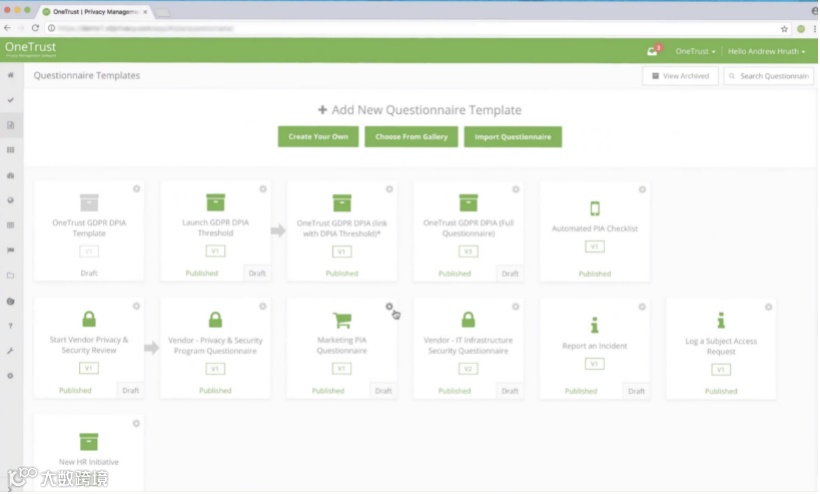
Task: Open gear on Vendor Privacy & Security Program card
Action: click(263, 306)
